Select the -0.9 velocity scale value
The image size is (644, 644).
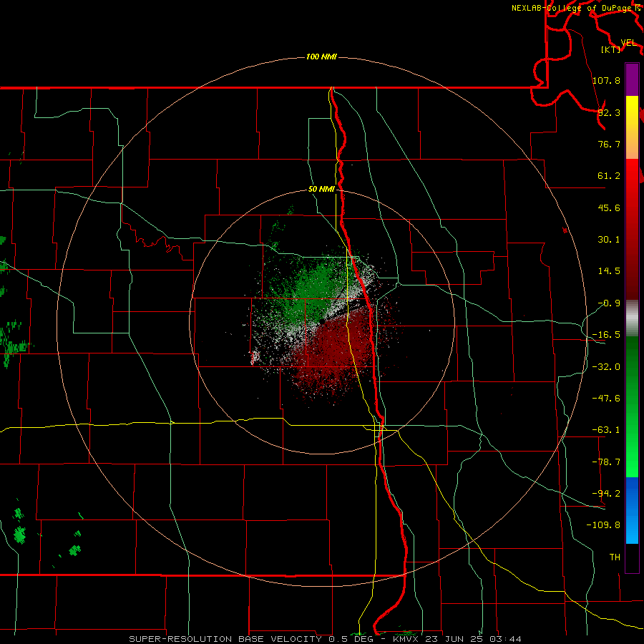(x=609, y=303)
